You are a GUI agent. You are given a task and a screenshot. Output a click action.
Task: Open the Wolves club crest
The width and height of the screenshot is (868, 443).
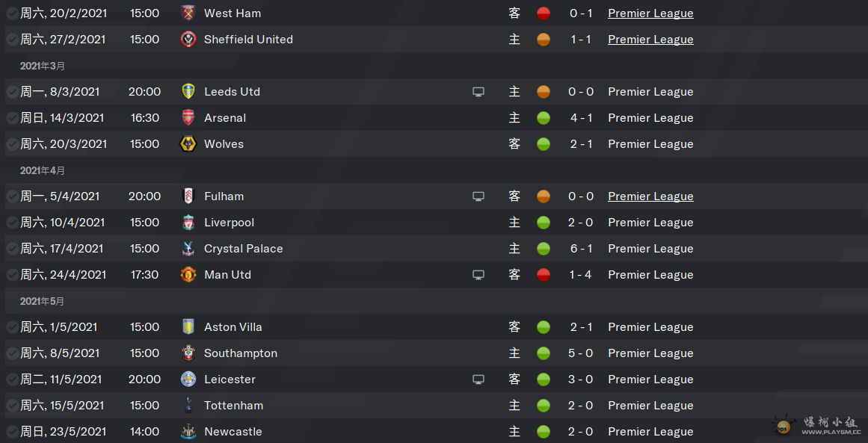coord(188,143)
